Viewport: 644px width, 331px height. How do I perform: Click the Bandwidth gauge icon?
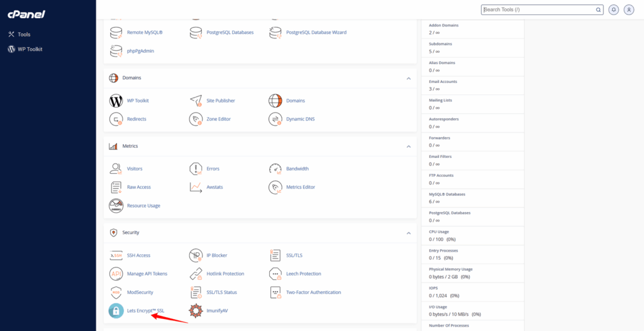click(275, 169)
